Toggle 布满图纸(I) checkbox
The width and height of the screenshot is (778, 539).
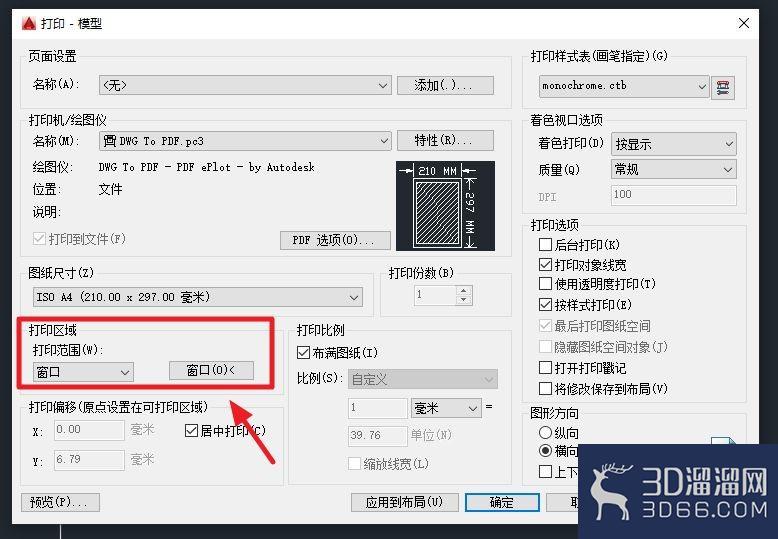coord(303,352)
